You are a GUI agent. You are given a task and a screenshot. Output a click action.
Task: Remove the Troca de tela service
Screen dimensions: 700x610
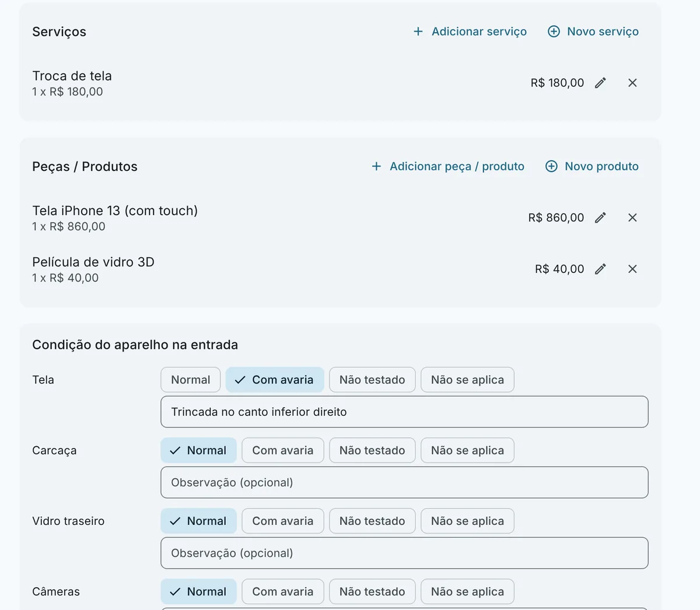[x=632, y=83]
